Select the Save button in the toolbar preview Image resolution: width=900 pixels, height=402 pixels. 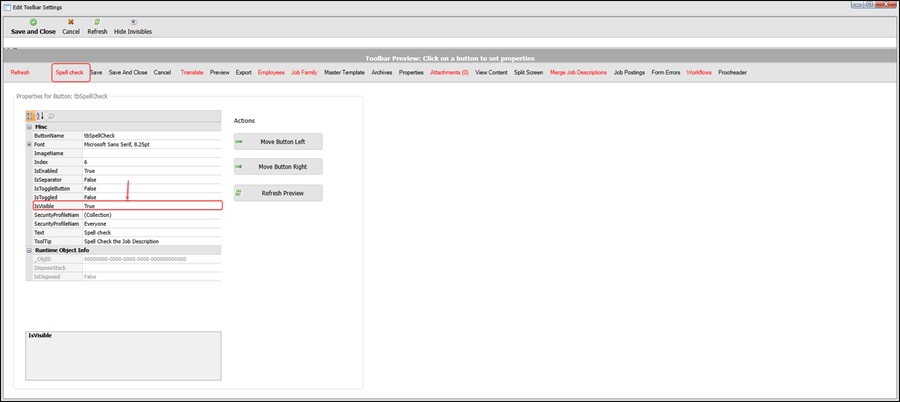pyautogui.click(x=96, y=73)
